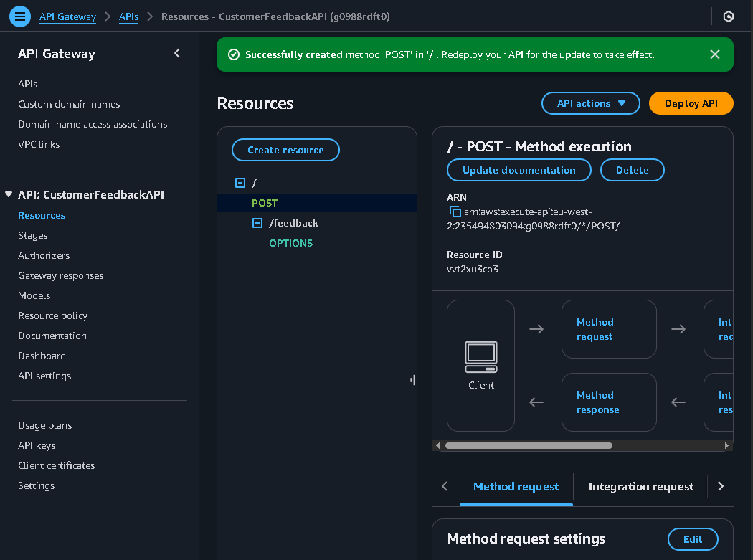Screen dimensions: 753x560
Task: Open Models in the sidebar
Action: coord(34,296)
